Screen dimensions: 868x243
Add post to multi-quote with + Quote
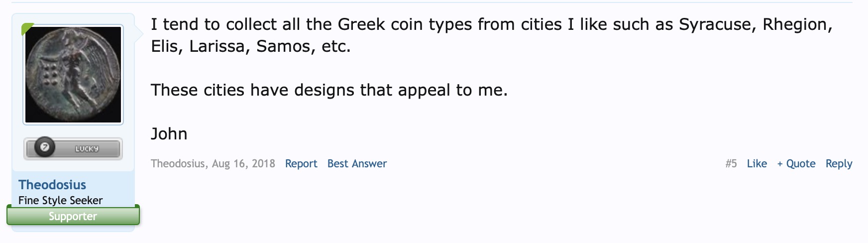tap(796, 163)
